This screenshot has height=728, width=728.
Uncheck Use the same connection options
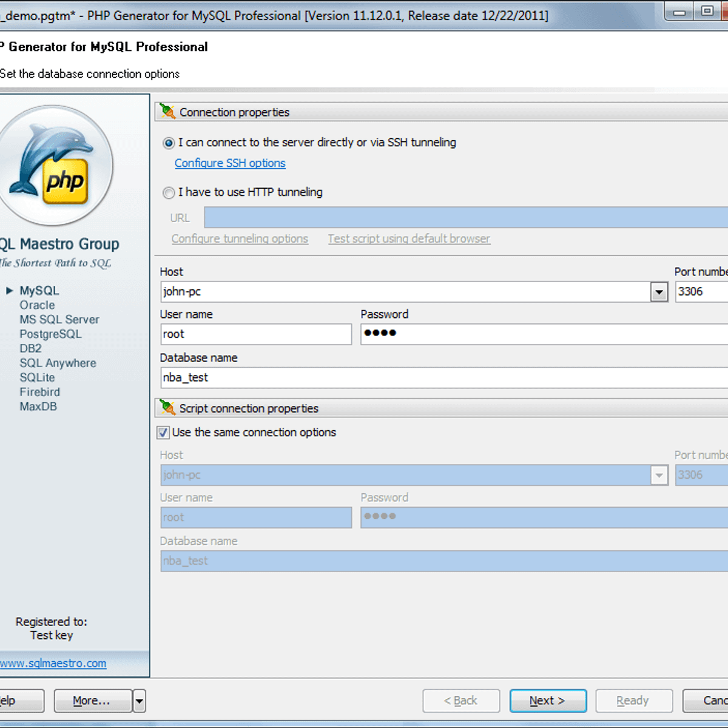[x=163, y=433]
